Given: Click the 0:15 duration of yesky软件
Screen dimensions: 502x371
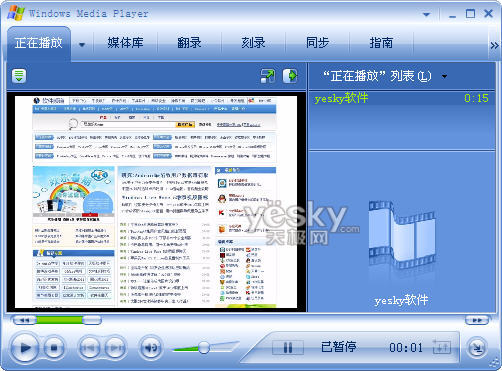Looking at the screenshot, I should pos(476,98).
